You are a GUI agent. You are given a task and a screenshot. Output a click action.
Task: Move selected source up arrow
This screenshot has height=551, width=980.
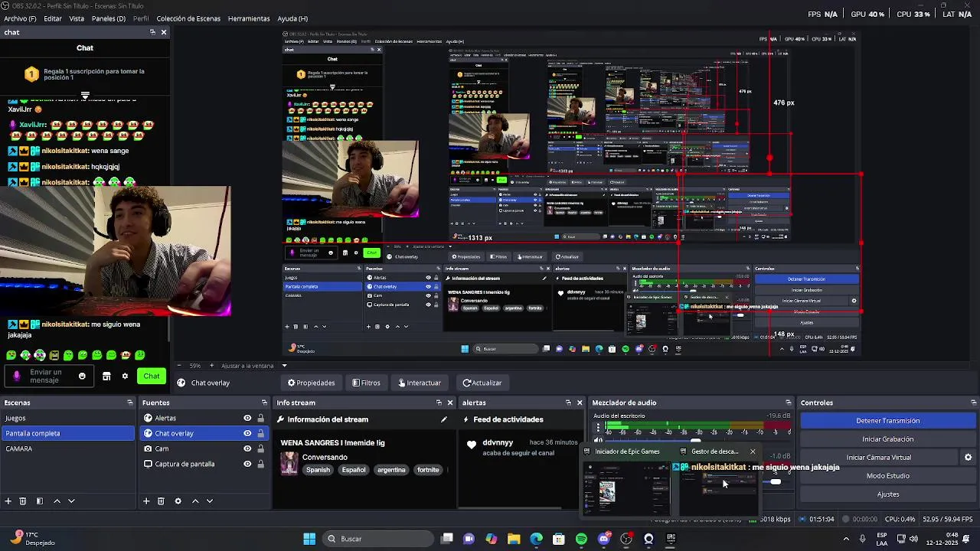click(195, 501)
